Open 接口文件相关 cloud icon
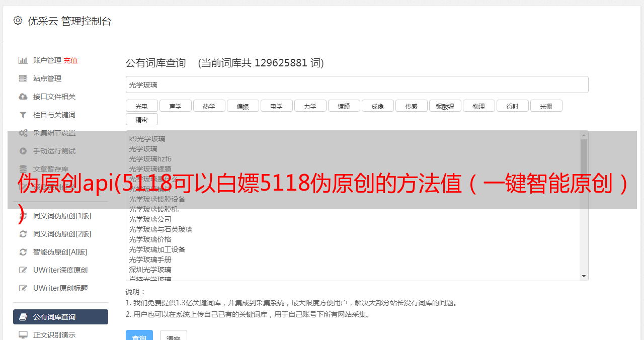 click(23, 97)
